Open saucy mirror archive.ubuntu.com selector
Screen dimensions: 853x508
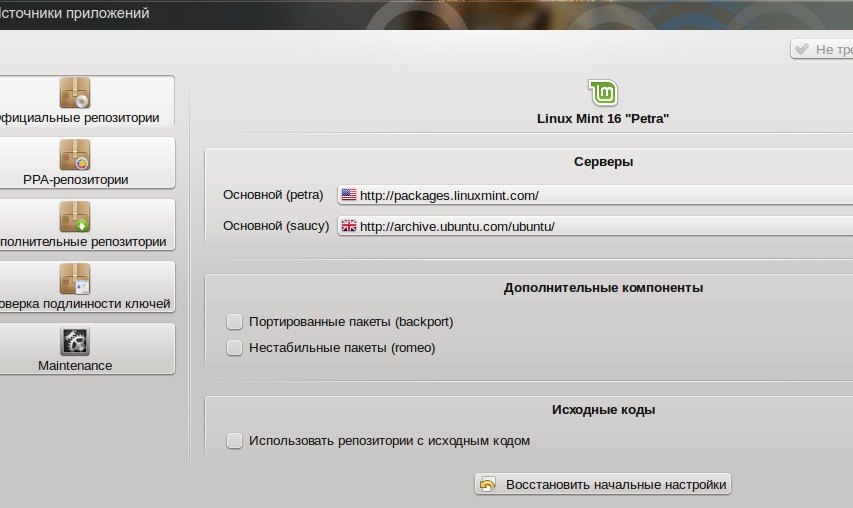point(595,226)
